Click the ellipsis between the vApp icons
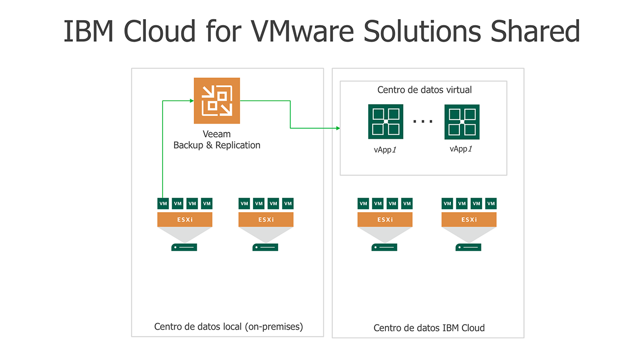This screenshot has width=644, height=362. pos(423,121)
